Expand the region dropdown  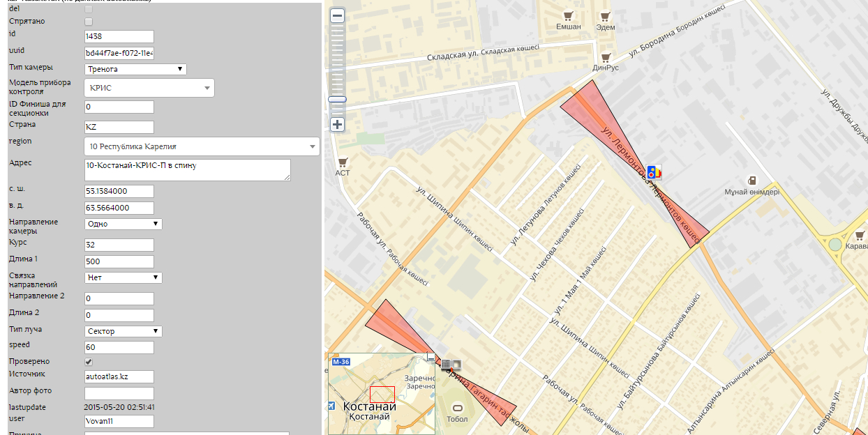[x=201, y=146]
